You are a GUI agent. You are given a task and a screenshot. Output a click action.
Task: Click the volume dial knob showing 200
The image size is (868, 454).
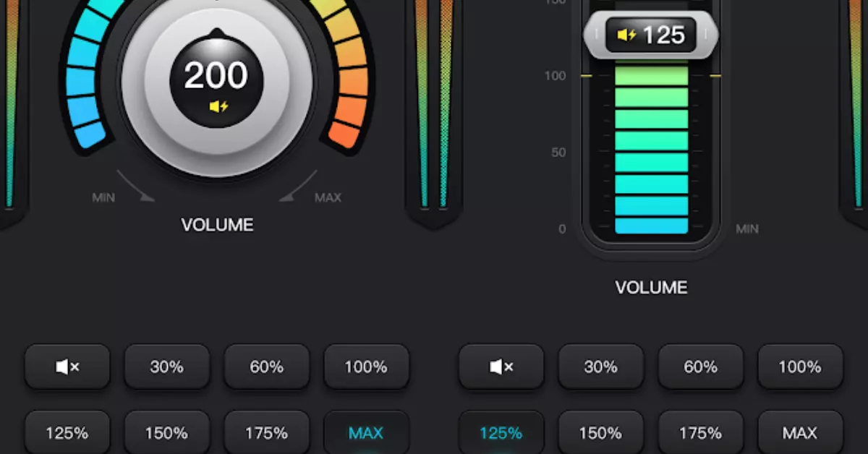(x=217, y=81)
